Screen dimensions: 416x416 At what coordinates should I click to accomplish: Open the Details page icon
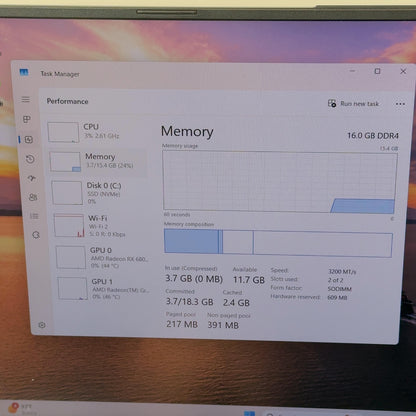point(34,216)
